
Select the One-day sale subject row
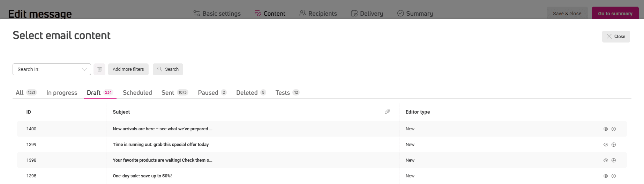(322, 176)
